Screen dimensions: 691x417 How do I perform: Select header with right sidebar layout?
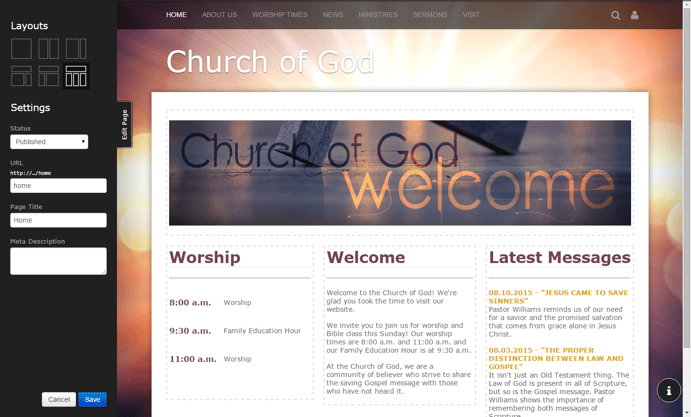coord(21,76)
